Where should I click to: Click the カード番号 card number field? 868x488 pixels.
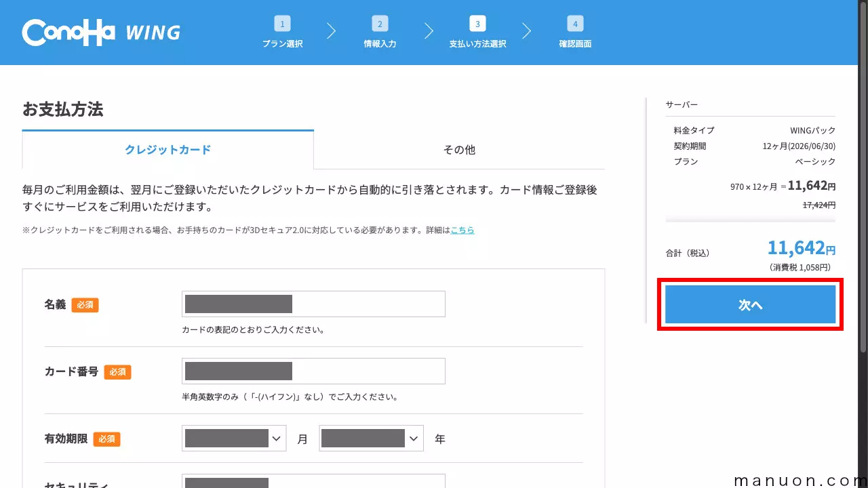click(x=313, y=371)
